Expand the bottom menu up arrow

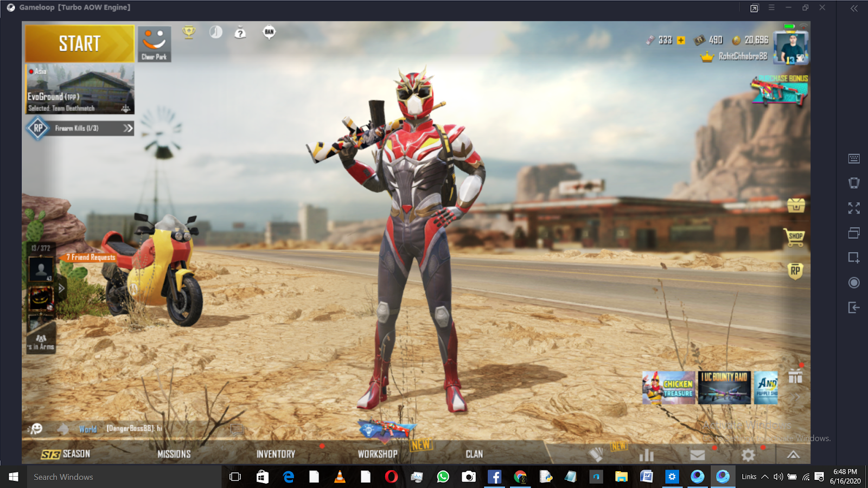tap(793, 455)
